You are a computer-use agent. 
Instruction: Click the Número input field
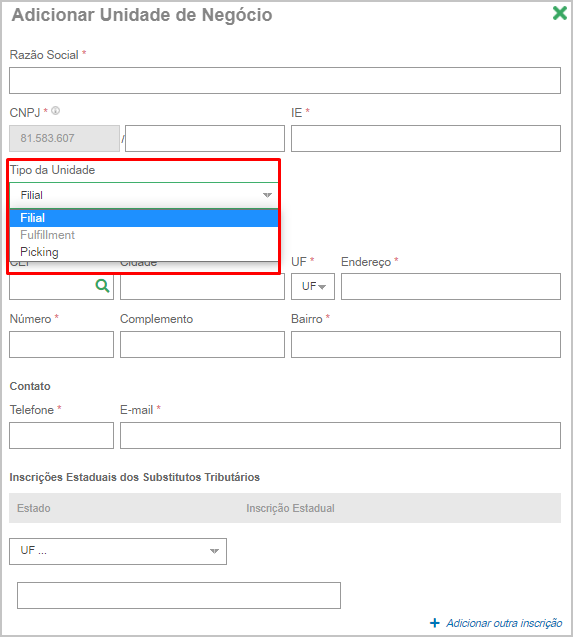pyautogui.click(x=61, y=344)
